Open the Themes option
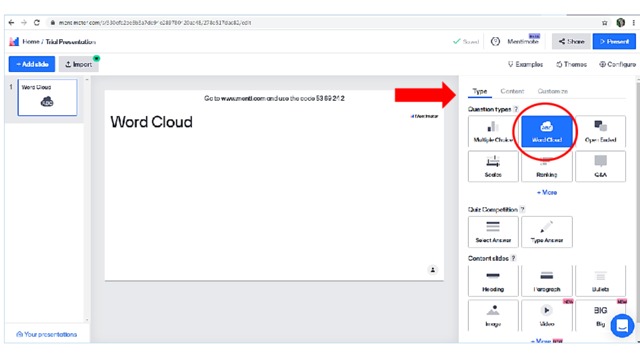640x360 pixels. tap(571, 64)
